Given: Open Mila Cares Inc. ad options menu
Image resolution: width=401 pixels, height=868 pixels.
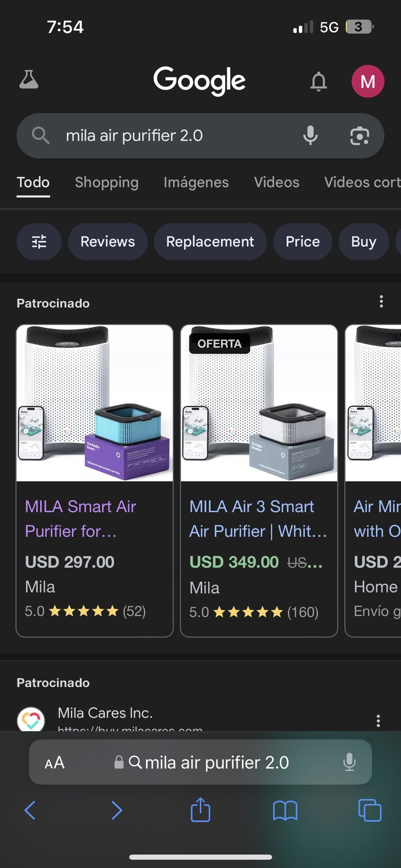Looking at the screenshot, I should coord(378,721).
